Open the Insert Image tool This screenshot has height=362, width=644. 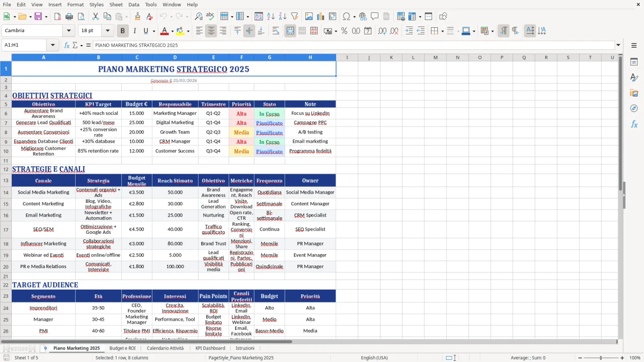(x=310, y=16)
